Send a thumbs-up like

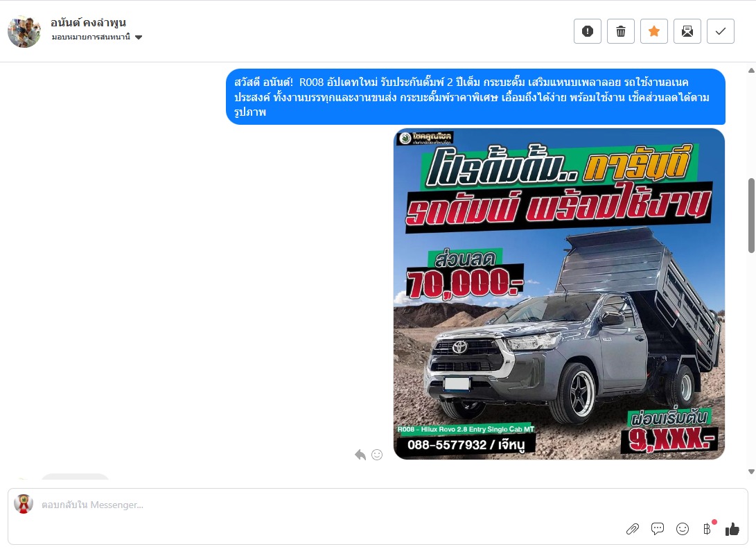click(x=732, y=529)
